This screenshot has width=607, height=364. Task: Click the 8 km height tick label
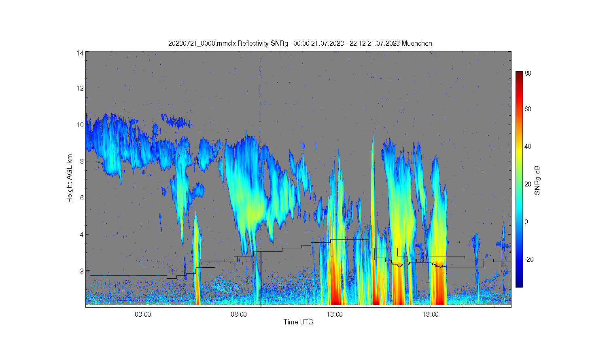click(x=82, y=161)
